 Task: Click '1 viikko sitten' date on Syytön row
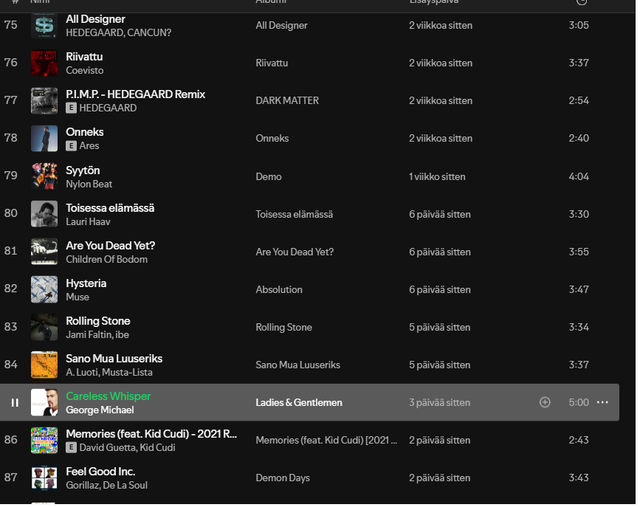coord(437,177)
